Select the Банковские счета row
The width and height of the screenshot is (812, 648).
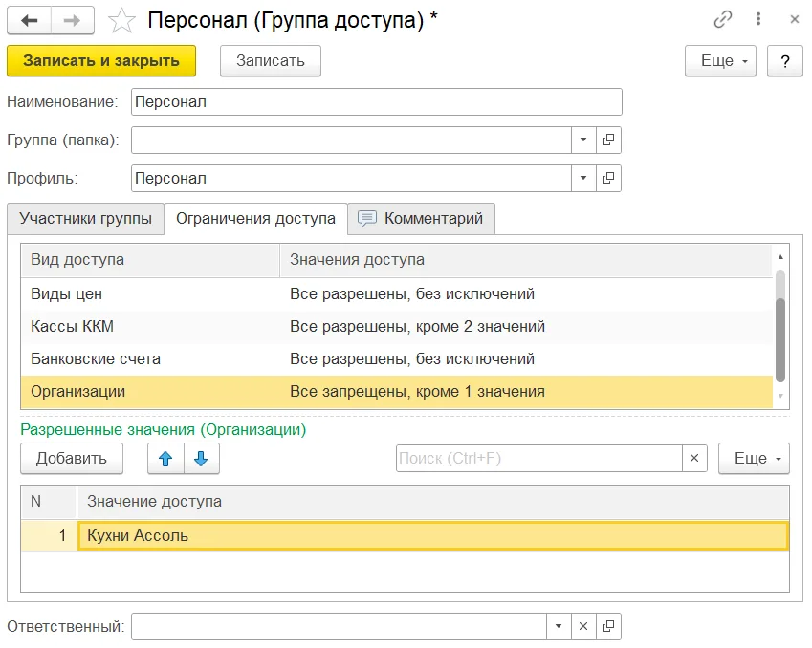(x=397, y=359)
